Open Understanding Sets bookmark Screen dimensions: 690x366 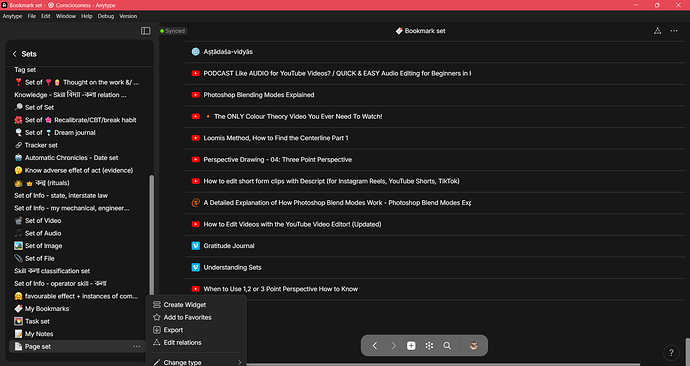(x=232, y=267)
